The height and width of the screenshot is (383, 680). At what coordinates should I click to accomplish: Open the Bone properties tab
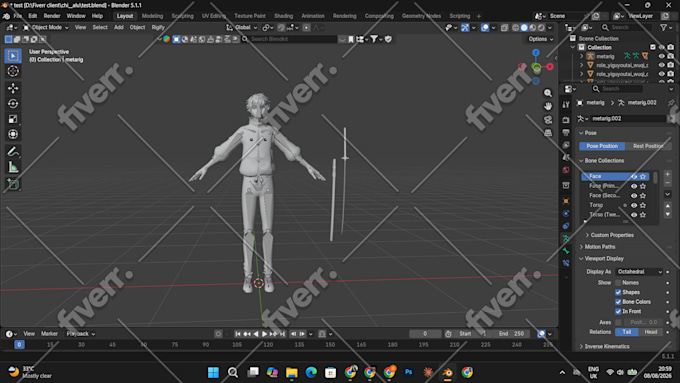(566, 251)
